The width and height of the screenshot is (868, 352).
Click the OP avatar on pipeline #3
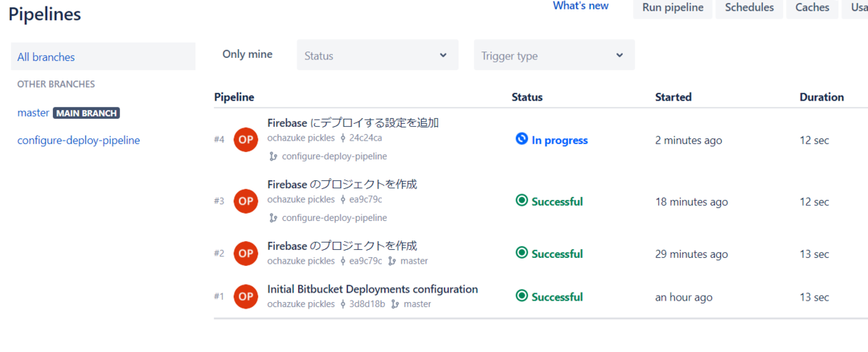(246, 201)
